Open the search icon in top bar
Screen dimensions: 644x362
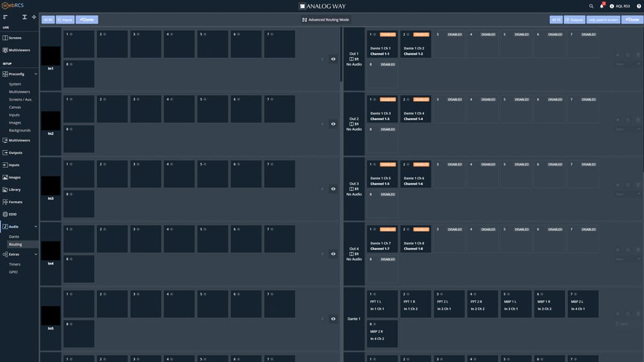click(591, 6)
